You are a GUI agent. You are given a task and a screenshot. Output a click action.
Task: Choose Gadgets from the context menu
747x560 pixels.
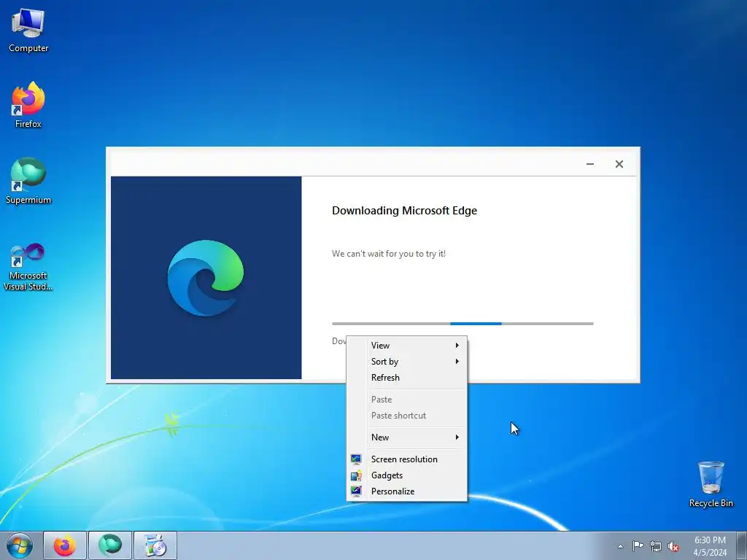click(407, 475)
